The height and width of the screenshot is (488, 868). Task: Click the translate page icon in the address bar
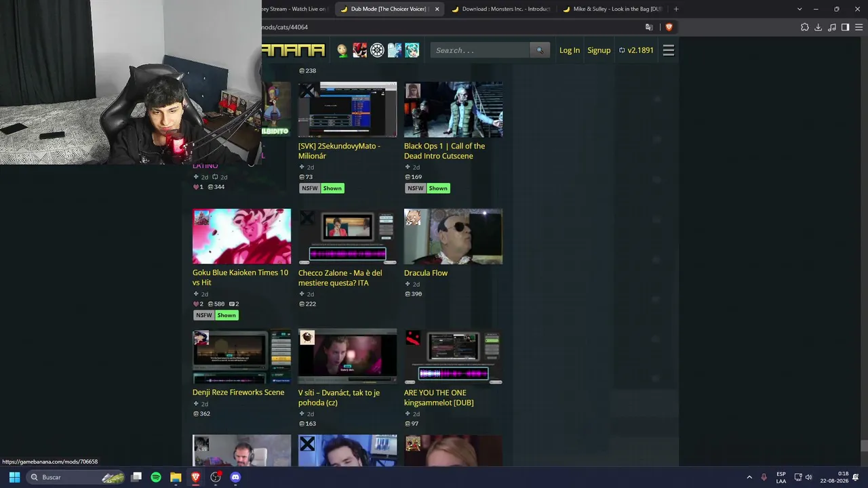pyautogui.click(x=649, y=27)
